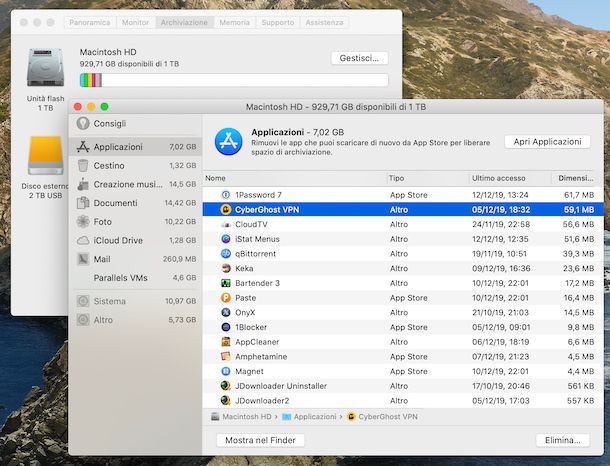
Task: Click the Mail stamp icon in sidebar
Action: pos(83,259)
